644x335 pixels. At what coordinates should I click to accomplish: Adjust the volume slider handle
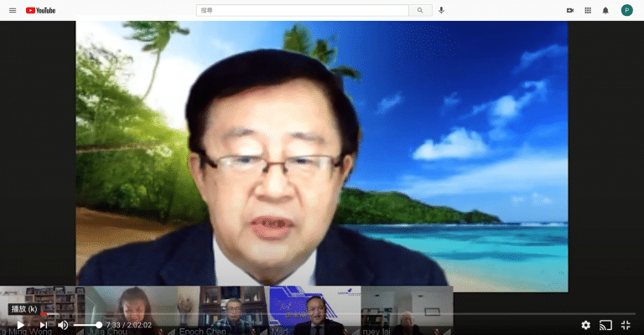[x=99, y=325]
